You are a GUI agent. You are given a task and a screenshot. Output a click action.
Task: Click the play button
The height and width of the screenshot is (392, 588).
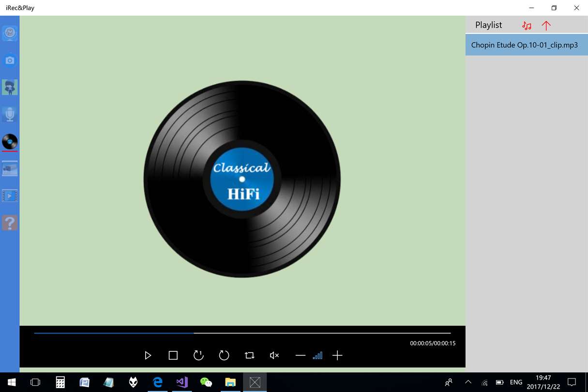[148, 356]
